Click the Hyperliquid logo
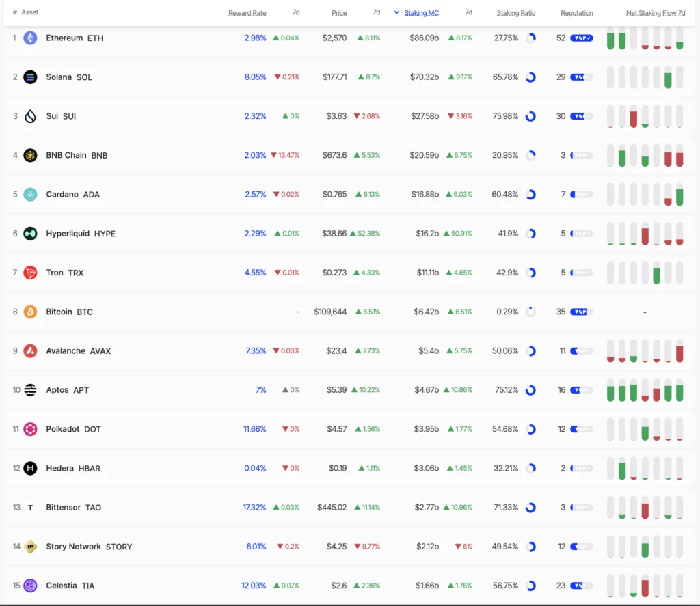Screen dimensions: 700x606 pos(30,234)
